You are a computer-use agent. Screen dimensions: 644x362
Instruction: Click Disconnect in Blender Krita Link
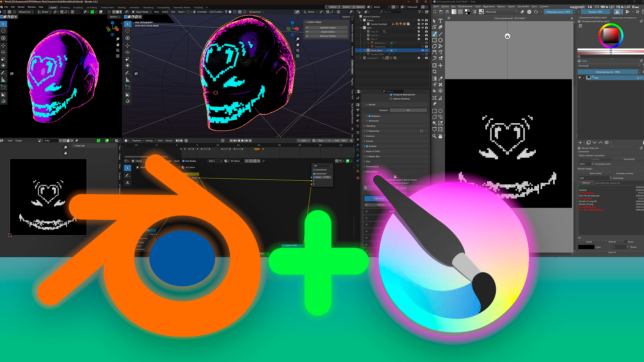(x=629, y=159)
